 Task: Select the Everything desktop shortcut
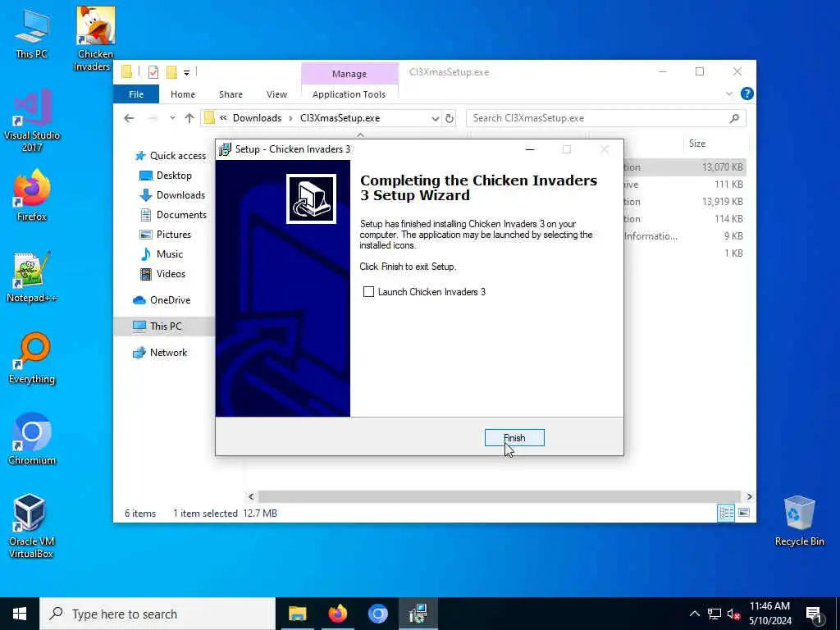coord(32,358)
